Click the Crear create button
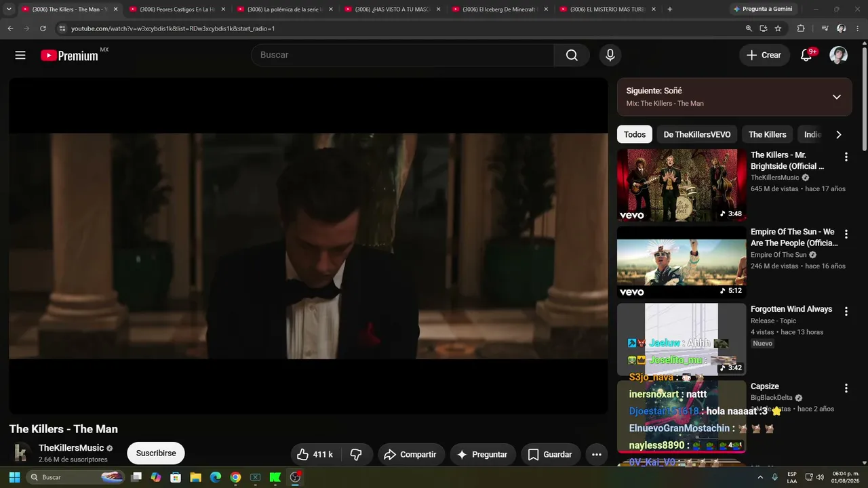 [764, 56]
